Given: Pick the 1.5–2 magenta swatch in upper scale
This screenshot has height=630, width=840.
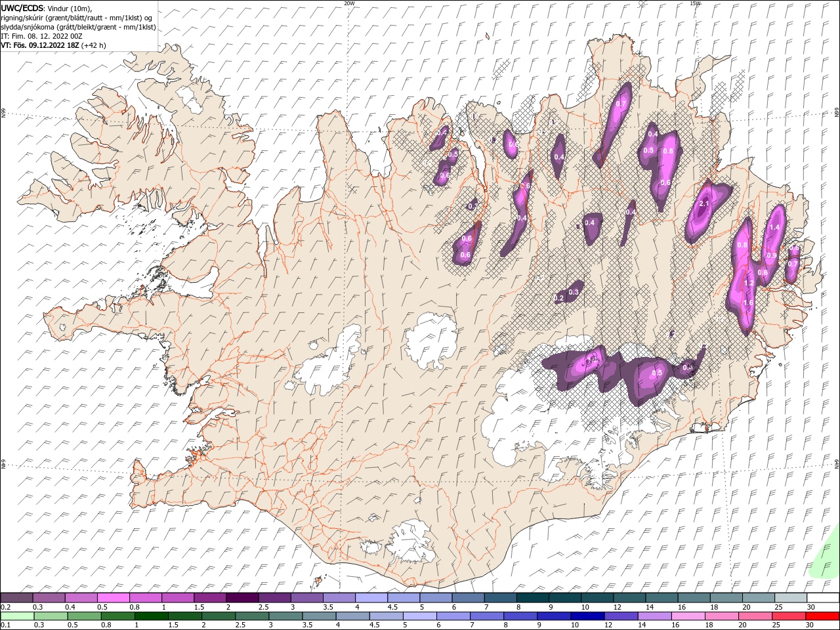Looking at the screenshot, I should 210,598.
